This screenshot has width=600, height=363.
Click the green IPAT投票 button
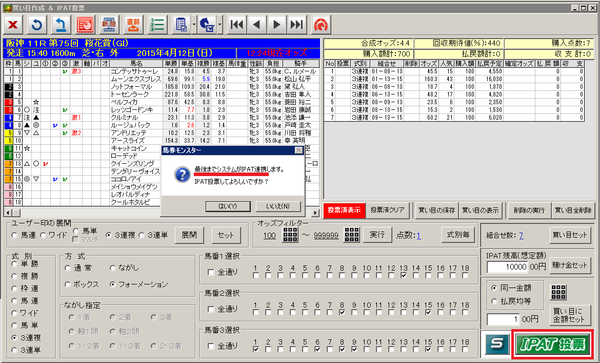553,344
